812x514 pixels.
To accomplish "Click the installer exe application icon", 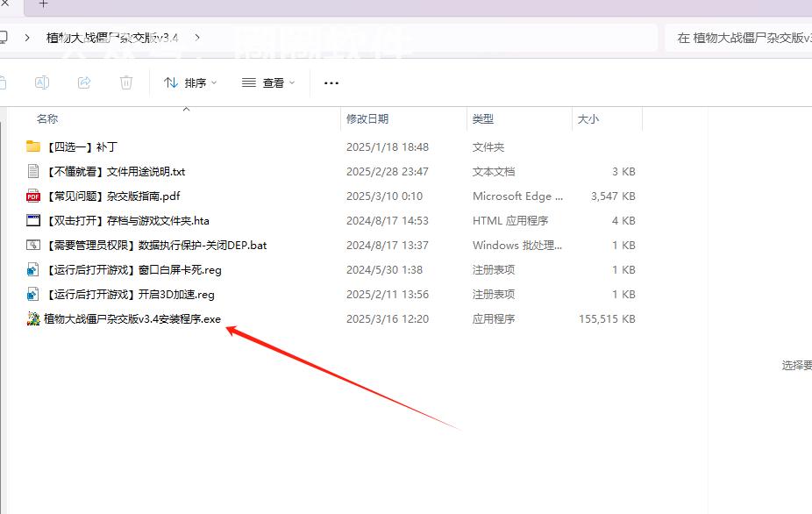I will pos(33,318).
